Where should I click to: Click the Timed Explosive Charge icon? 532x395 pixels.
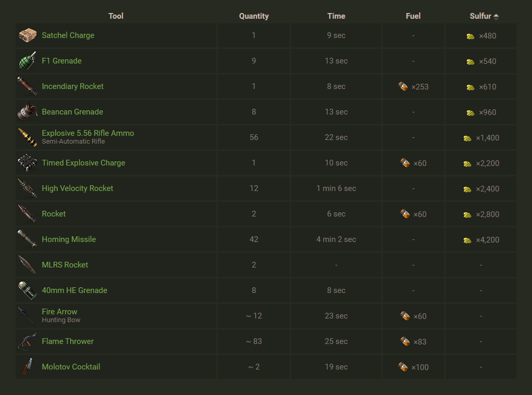point(27,163)
